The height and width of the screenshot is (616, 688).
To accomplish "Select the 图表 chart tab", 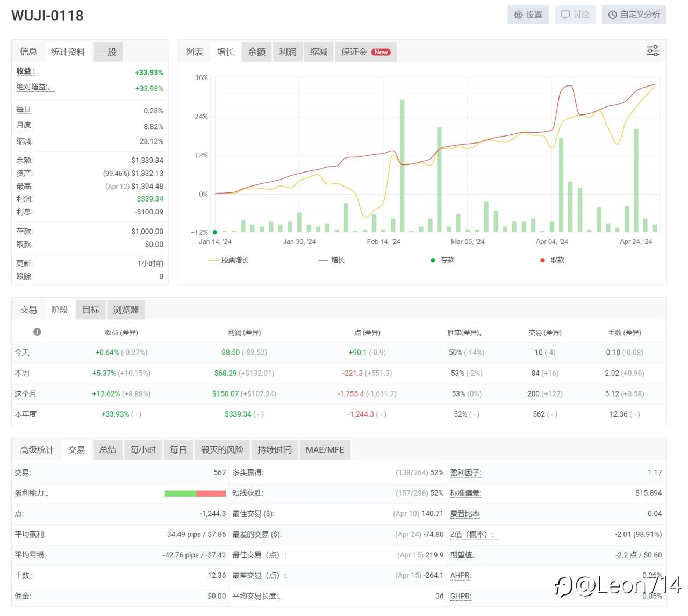I will click(195, 52).
